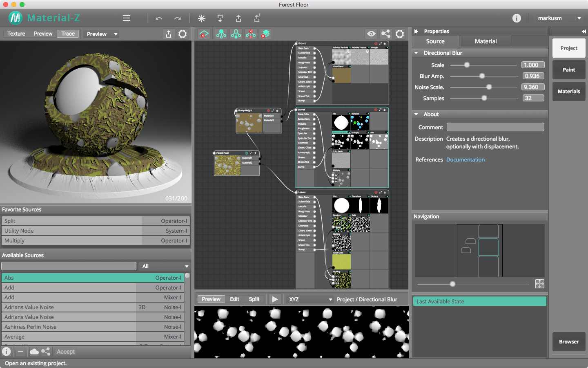Viewport: 588px width, 368px height.
Task: Open the All filter dropdown in Available Sources
Action: tap(165, 266)
